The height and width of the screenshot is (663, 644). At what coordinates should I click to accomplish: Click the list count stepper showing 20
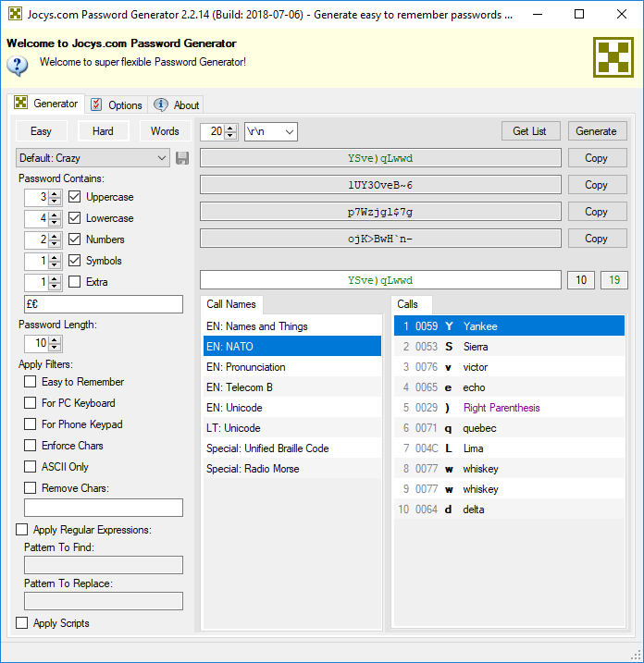coord(218,131)
